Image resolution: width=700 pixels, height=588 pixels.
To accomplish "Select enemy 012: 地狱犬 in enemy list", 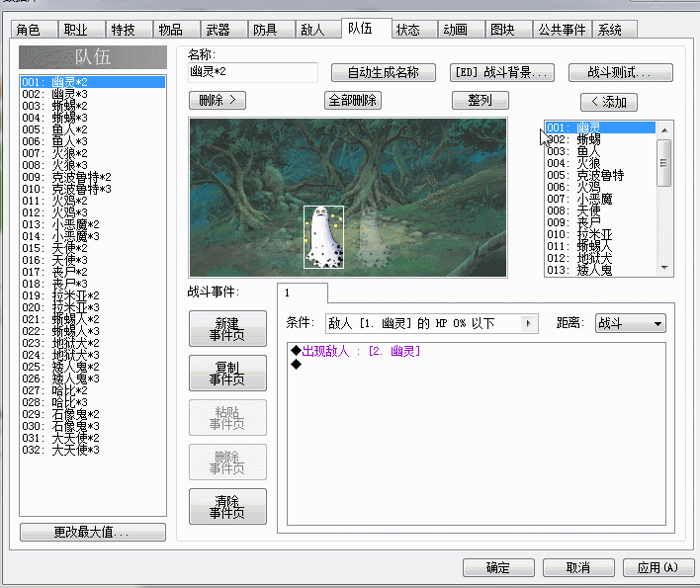I will (x=600, y=258).
